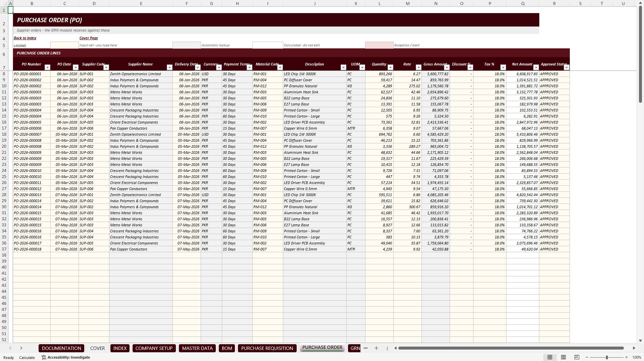Open the zoom level 100% dialog
This screenshot has width=644, height=361.
(637, 357)
